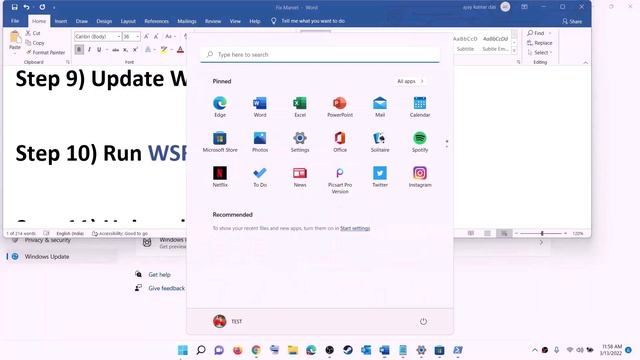The height and width of the screenshot is (360, 640).
Task: Select Windows Update in Settings sidebar
Action: pos(61,256)
